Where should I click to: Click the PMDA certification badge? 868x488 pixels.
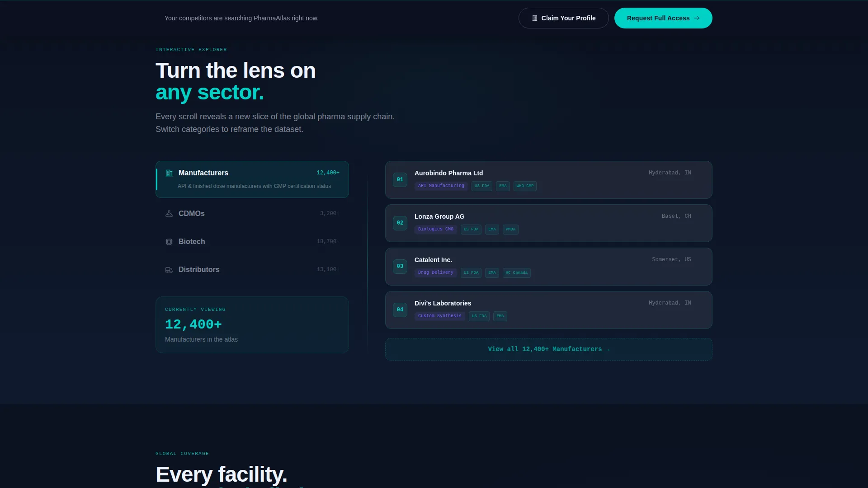click(x=510, y=230)
